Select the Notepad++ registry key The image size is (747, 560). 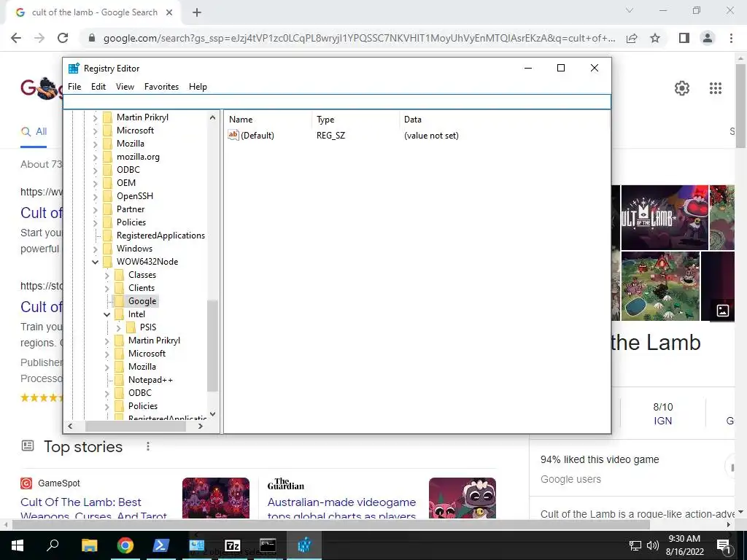[x=150, y=380]
